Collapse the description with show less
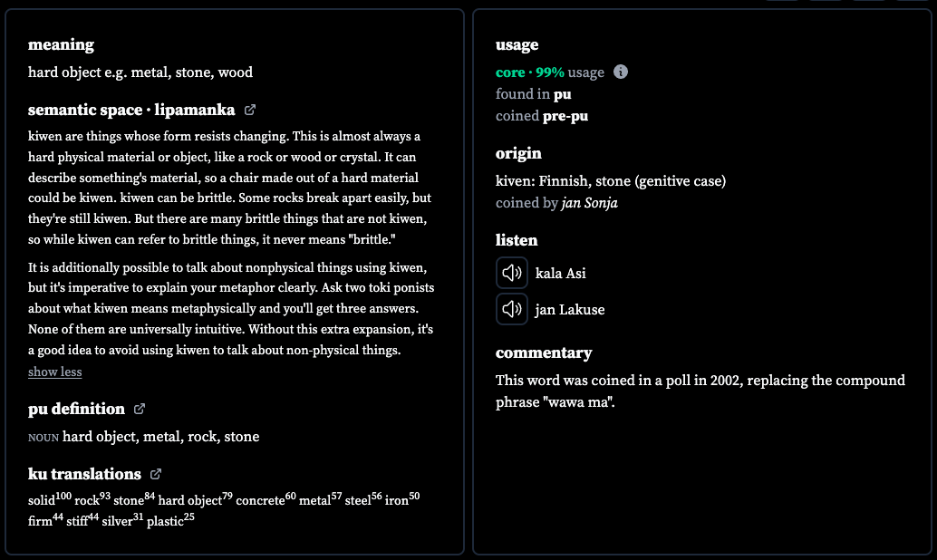Image resolution: width=937 pixels, height=560 pixels. click(55, 372)
